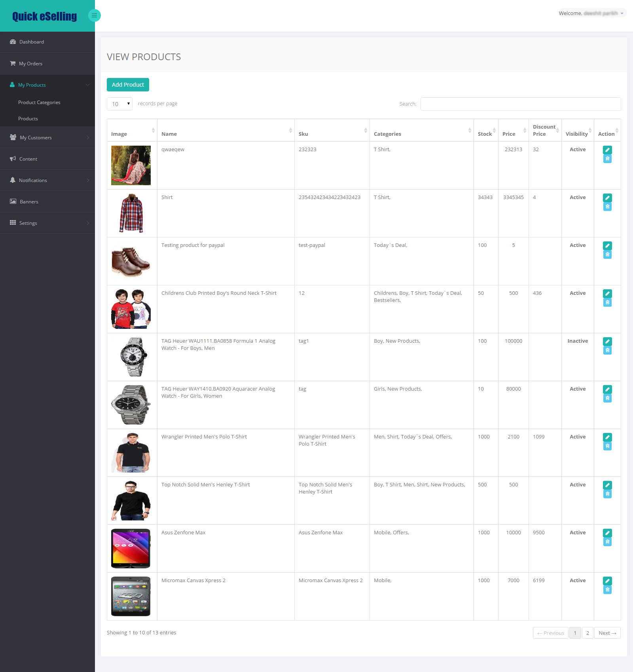
Task: Edit the Testing product for paypal row
Action: coord(607,246)
